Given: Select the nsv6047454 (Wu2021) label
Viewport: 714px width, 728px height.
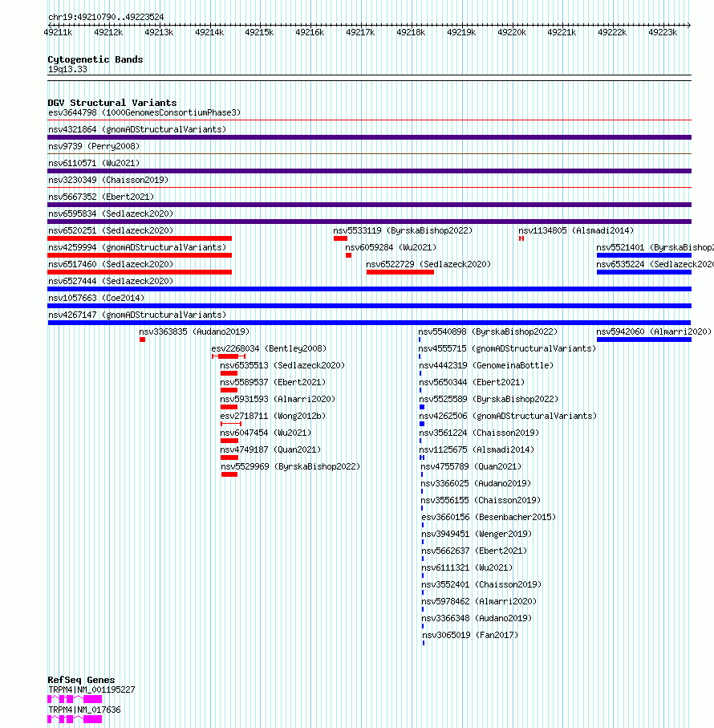Looking at the screenshot, I should tap(266, 433).
